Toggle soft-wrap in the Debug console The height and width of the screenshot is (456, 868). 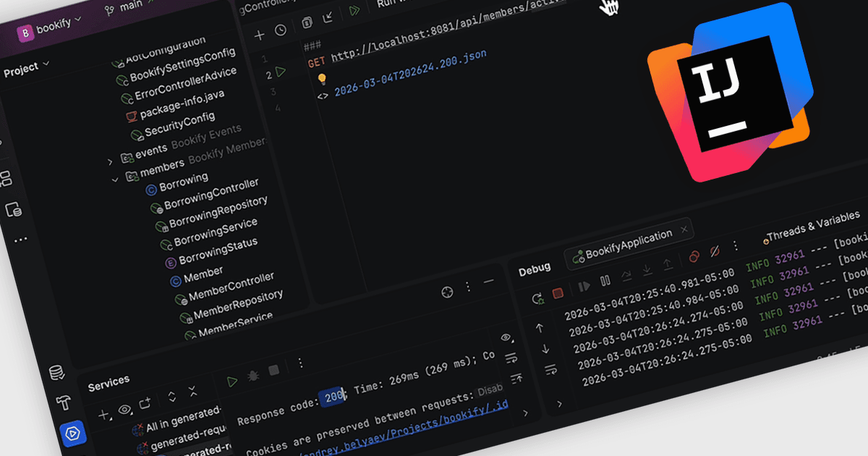point(550,369)
